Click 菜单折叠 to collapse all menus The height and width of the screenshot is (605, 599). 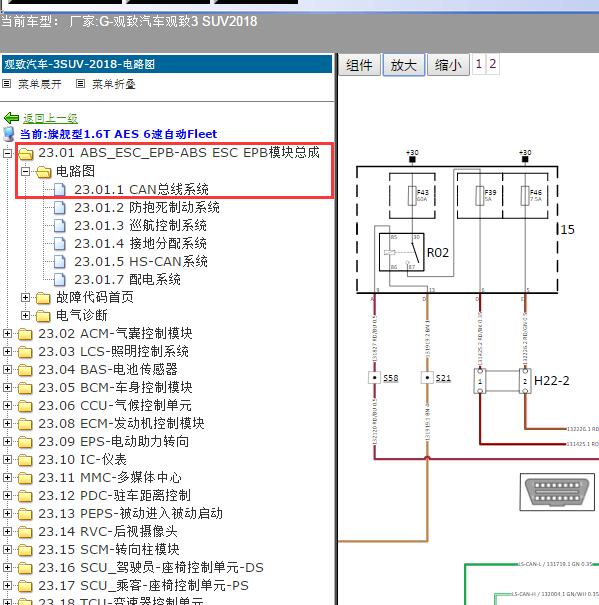point(114,84)
